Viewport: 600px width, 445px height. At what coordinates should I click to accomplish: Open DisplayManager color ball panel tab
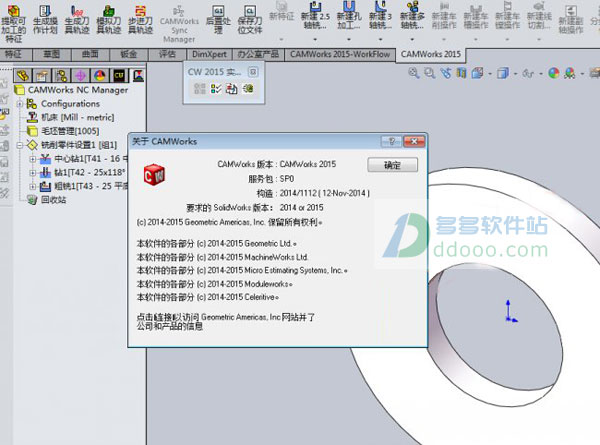pos(100,75)
